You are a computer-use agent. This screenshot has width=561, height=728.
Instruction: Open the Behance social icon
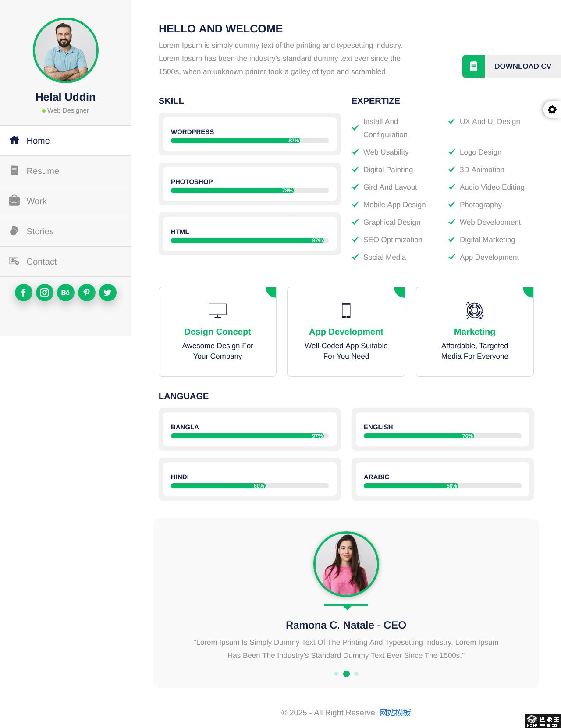click(x=66, y=293)
